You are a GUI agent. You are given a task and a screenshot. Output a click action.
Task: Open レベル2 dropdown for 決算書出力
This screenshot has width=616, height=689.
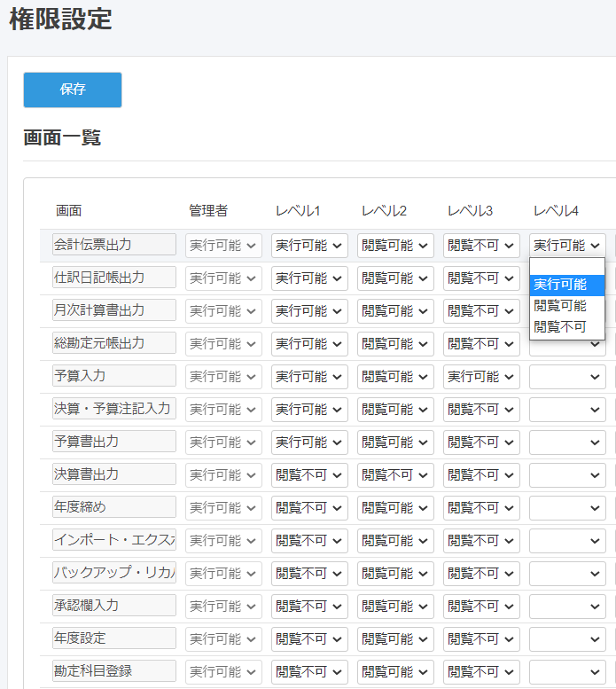click(395, 475)
